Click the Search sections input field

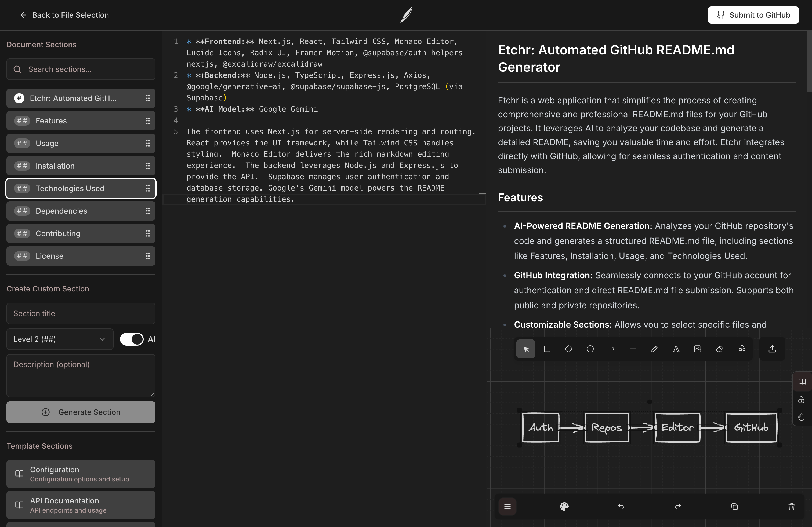click(x=81, y=69)
